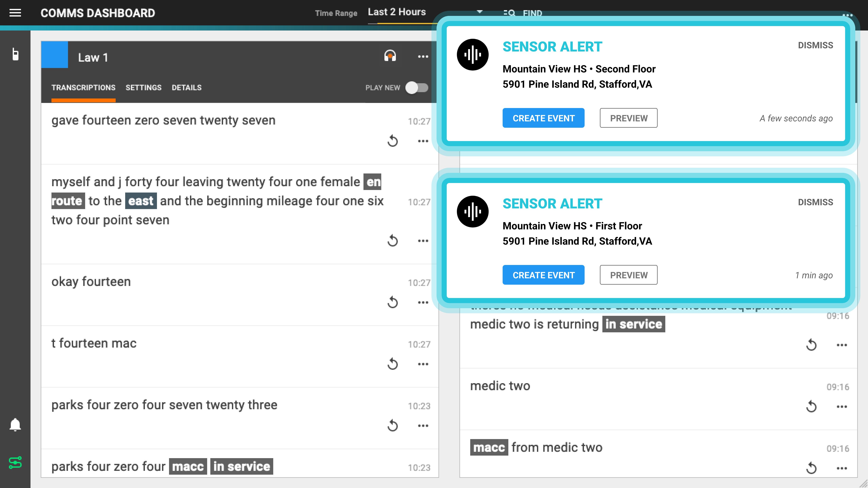Replay the 'myself and j forty four' transcription
The height and width of the screenshot is (488, 868).
(392, 241)
